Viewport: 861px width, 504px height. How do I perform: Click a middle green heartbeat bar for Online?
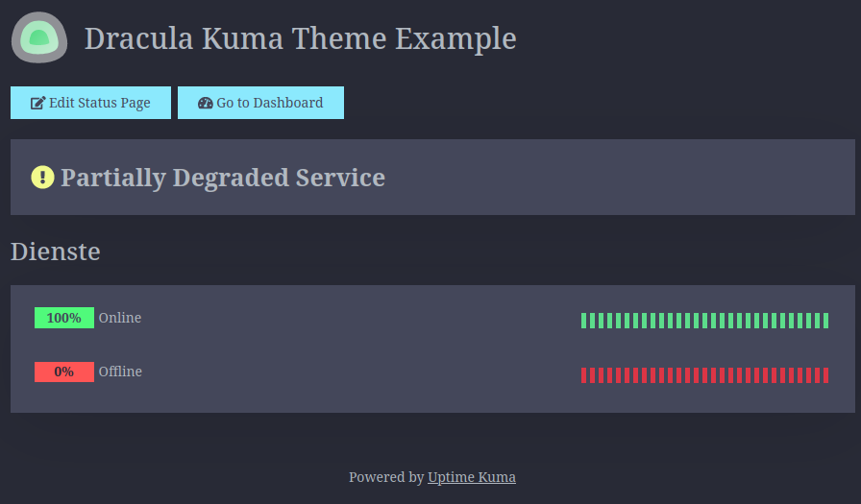point(705,321)
